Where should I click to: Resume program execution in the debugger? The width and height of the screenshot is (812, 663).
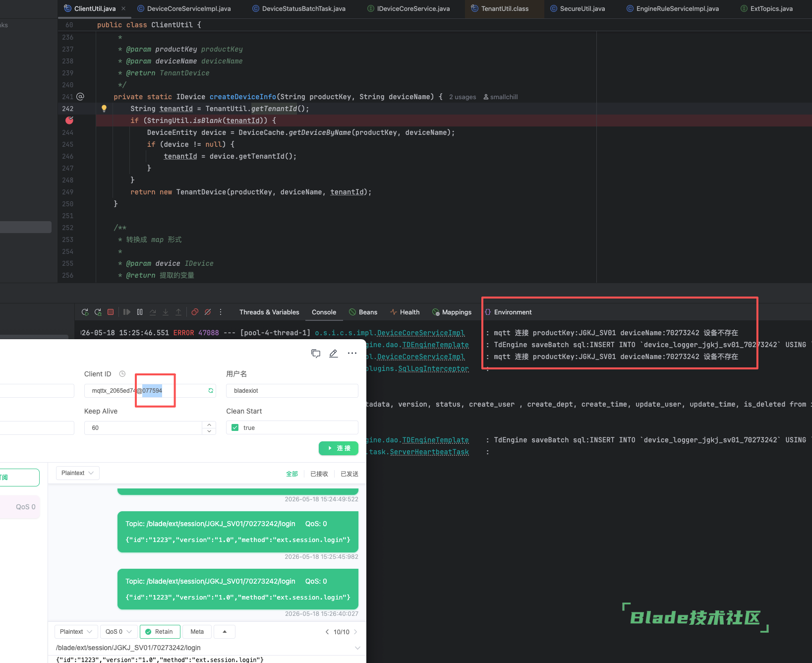tap(127, 312)
